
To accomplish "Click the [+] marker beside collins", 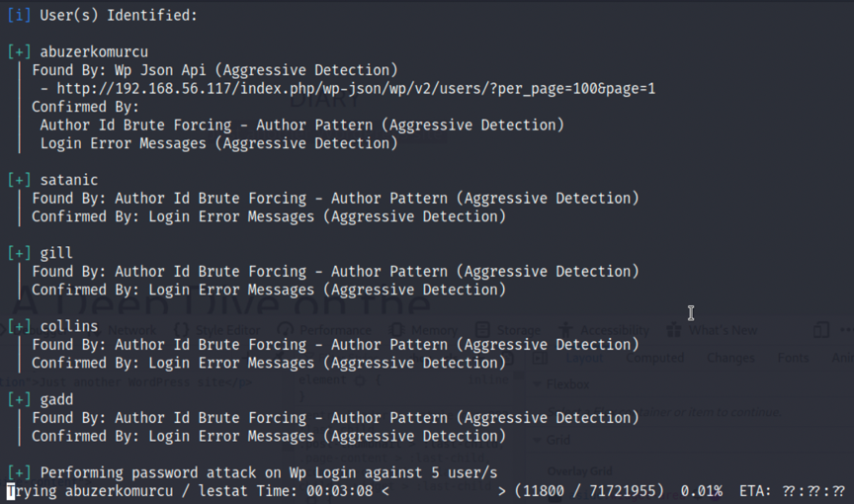I will [x=19, y=326].
